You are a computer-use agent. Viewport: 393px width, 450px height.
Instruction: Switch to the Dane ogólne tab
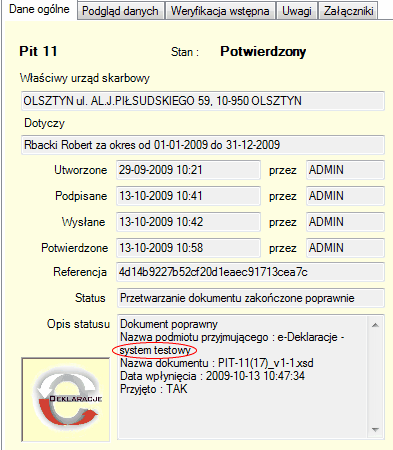point(39,9)
